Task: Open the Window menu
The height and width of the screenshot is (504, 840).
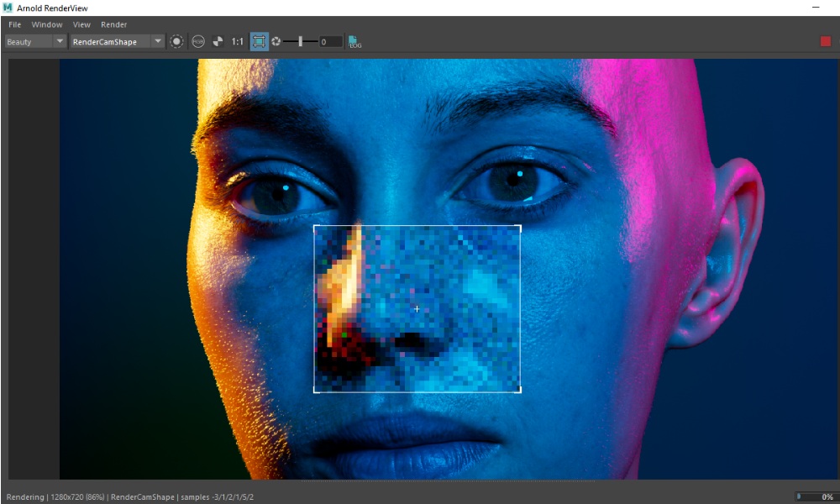Action: [x=46, y=24]
